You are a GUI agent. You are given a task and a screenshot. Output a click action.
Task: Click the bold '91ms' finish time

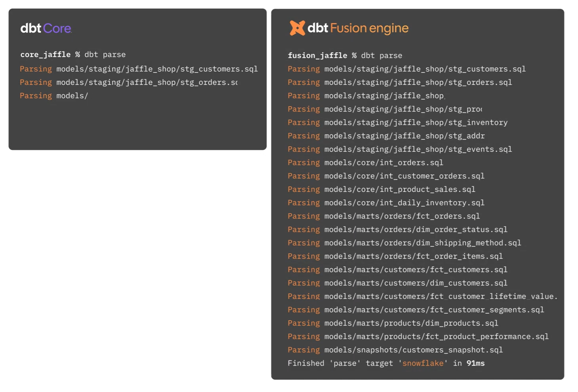[x=476, y=363]
